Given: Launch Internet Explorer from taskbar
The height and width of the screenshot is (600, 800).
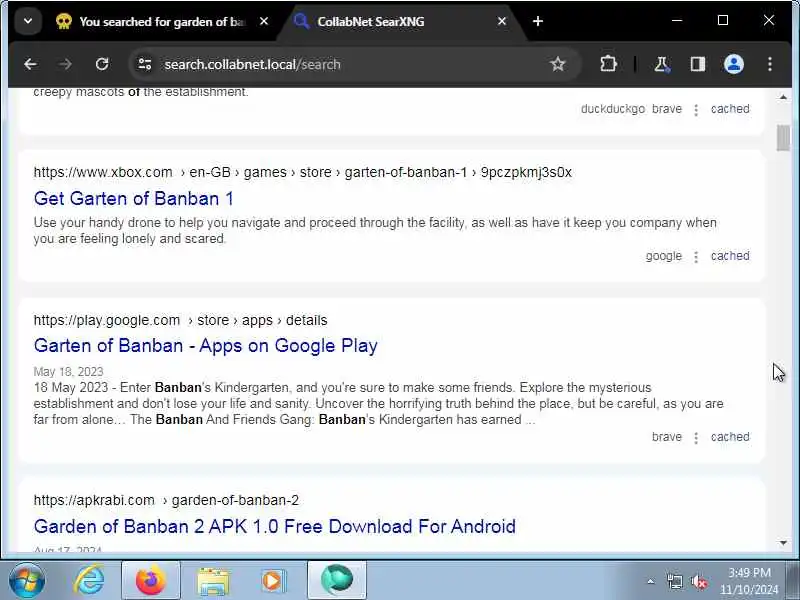Looking at the screenshot, I should 89,581.
